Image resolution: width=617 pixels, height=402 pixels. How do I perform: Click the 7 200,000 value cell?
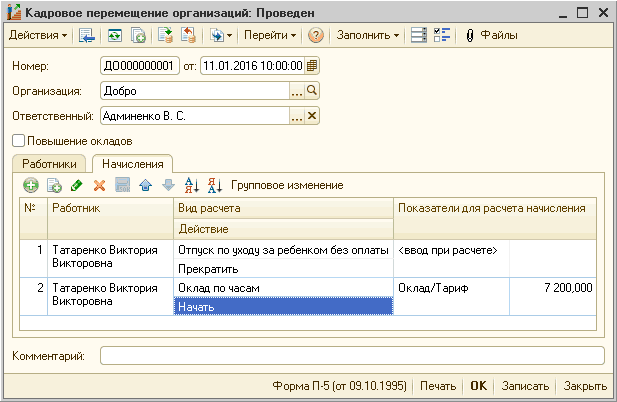[x=553, y=296]
